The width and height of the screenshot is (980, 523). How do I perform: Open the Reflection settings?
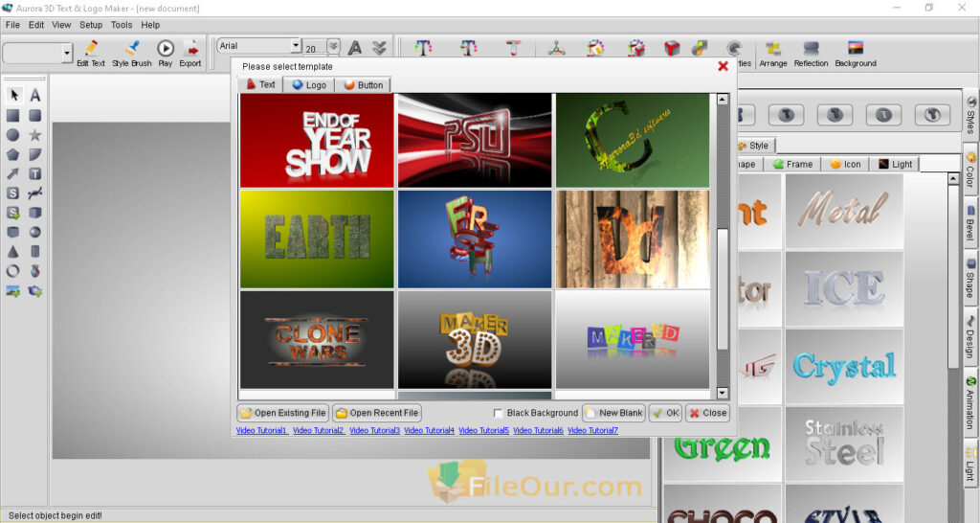tap(811, 54)
